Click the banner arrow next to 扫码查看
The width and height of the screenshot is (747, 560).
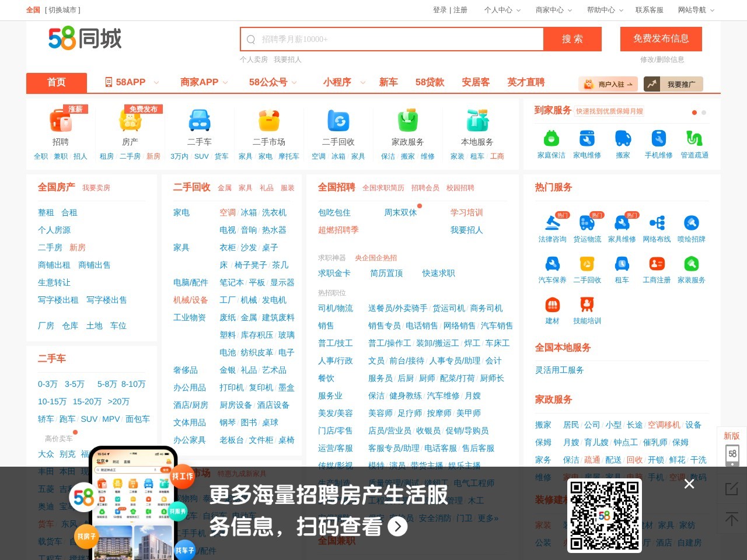pos(398,527)
